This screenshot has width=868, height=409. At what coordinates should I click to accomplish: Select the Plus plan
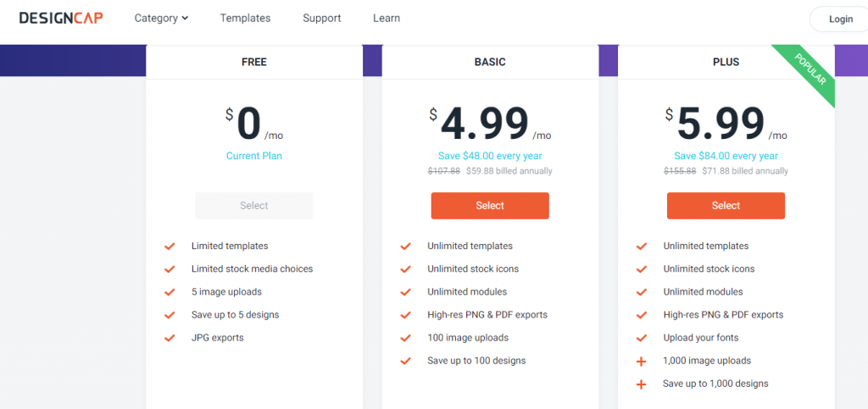click(726, 206)
